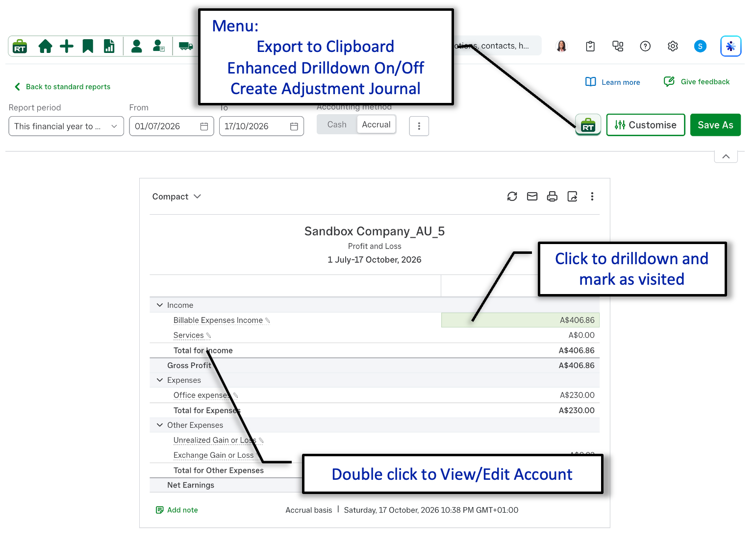Print the report with the printer icon
The height and width of the screenshot is (543, 756).
[x=552, y=197]
